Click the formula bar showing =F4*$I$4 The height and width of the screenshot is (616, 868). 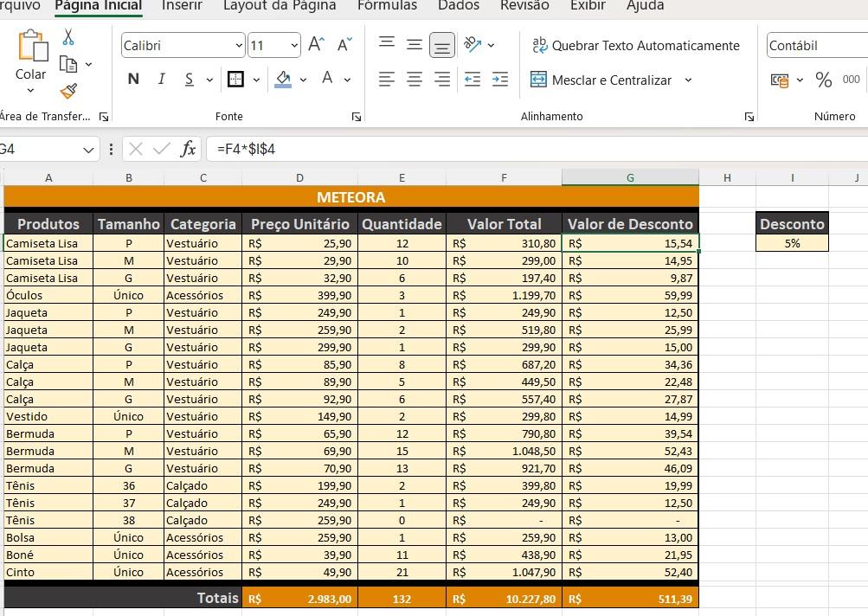(537, 149)
